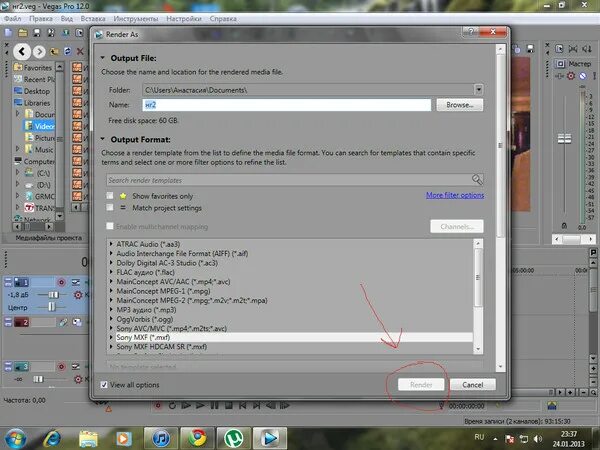The image size is (600, 450).
Task: Open the Правка menu
Action: pyautogui.click(x=41, y=19)
